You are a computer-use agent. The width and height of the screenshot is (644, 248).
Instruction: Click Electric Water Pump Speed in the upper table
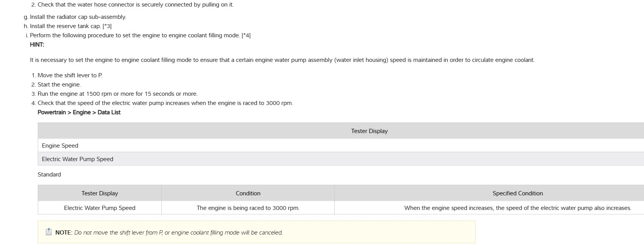(x=77, y=159)
